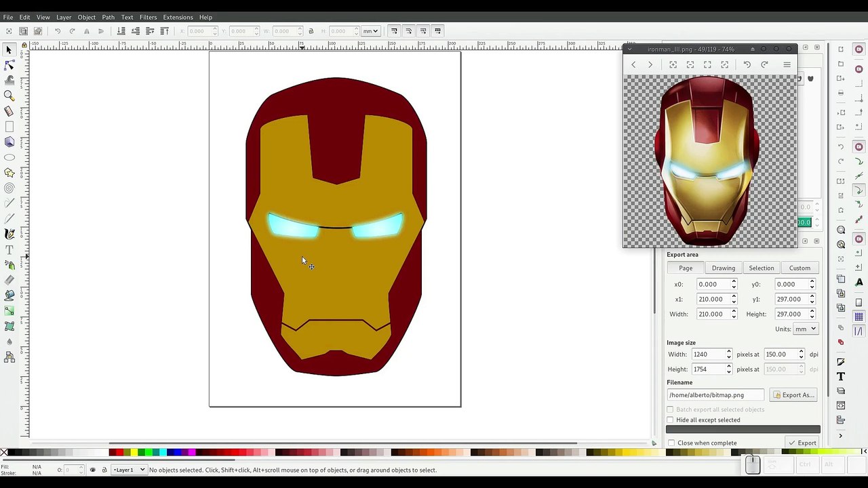Open the File menu
The image size is (868, 488).
(x=8, y=17)
